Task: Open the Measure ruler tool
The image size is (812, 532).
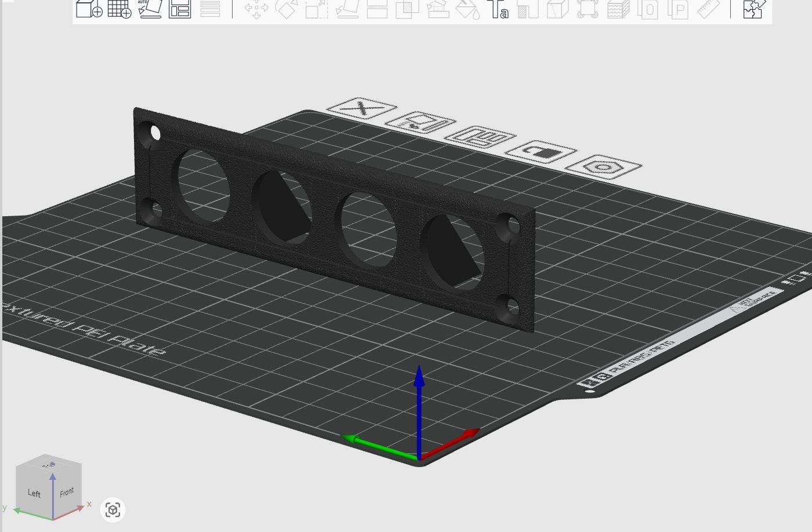Action: [x=709, y=9]
